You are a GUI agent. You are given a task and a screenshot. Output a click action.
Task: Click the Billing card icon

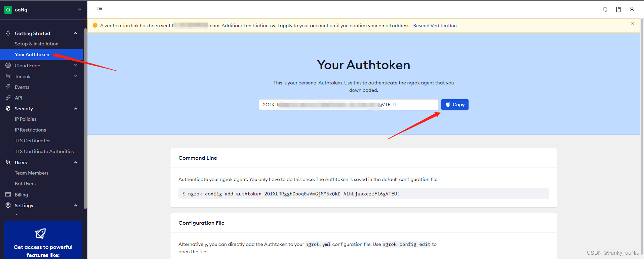click(x=8, y=194)
